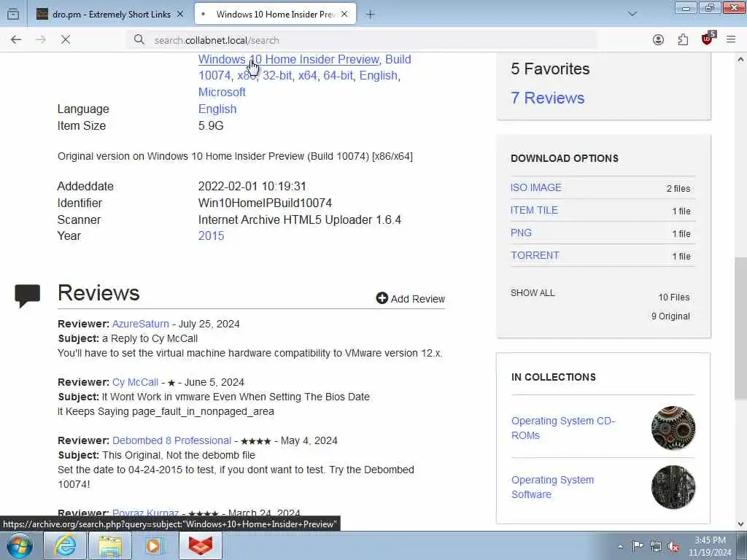This screenshot has width=747, height=560.
Task: Go back with the browser back arrow
Action: click(16, 40)
